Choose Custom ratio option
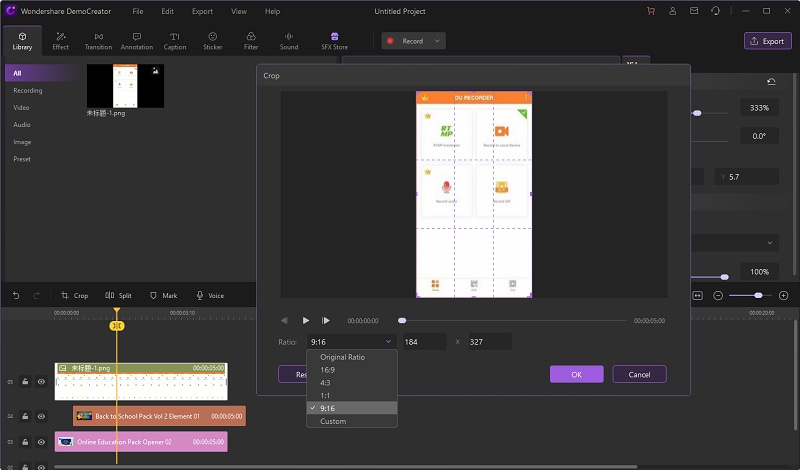The height and width of the screenshot is (470, 800). tap(352, 421)
